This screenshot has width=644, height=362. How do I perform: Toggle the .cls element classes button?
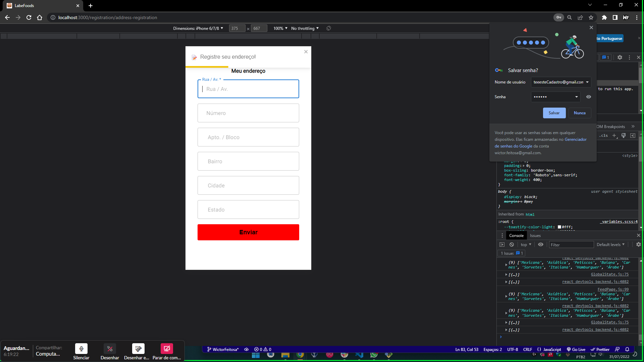[604, 135]
